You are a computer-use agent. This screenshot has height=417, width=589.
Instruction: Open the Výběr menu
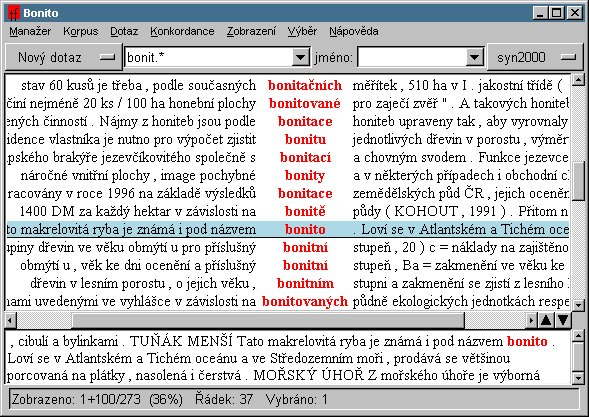[302, 31]
